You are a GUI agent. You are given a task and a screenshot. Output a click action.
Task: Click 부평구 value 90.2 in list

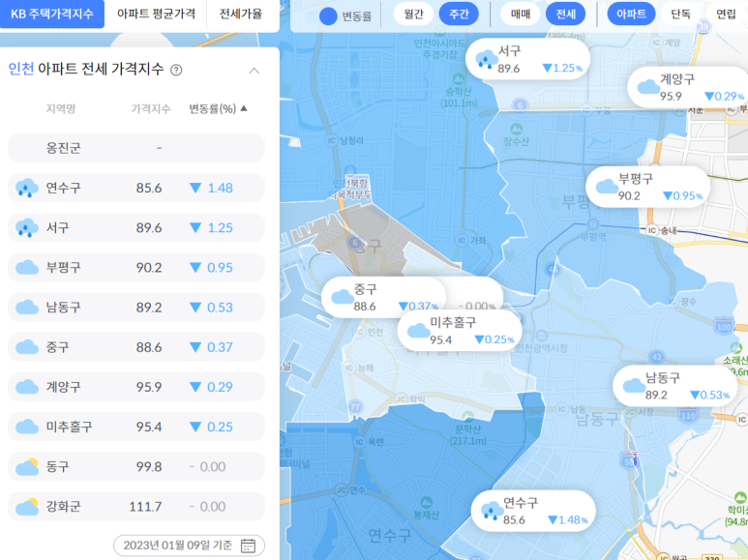[149, 268]
